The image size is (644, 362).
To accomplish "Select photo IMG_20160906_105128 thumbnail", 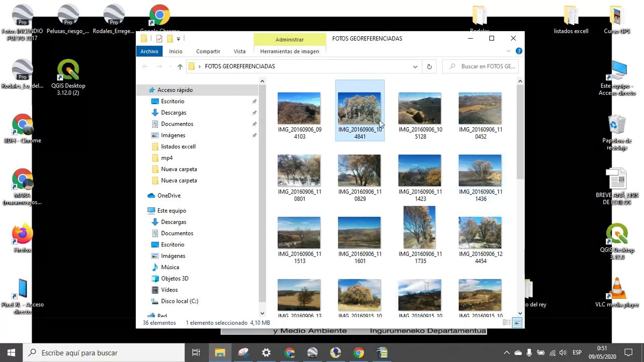I will pyautogui.click(x=420, y=108).
